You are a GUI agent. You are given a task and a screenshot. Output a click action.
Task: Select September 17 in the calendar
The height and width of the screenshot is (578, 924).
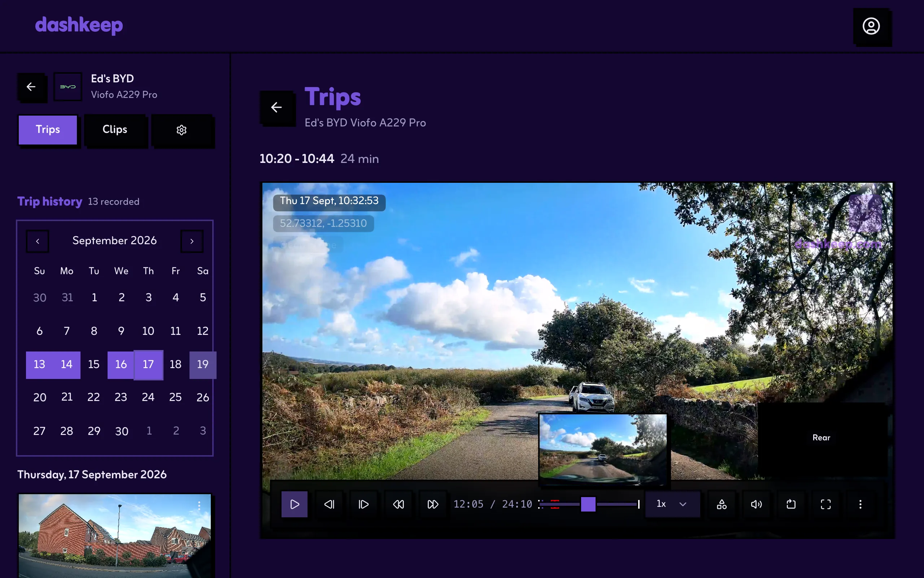[149, 365]
